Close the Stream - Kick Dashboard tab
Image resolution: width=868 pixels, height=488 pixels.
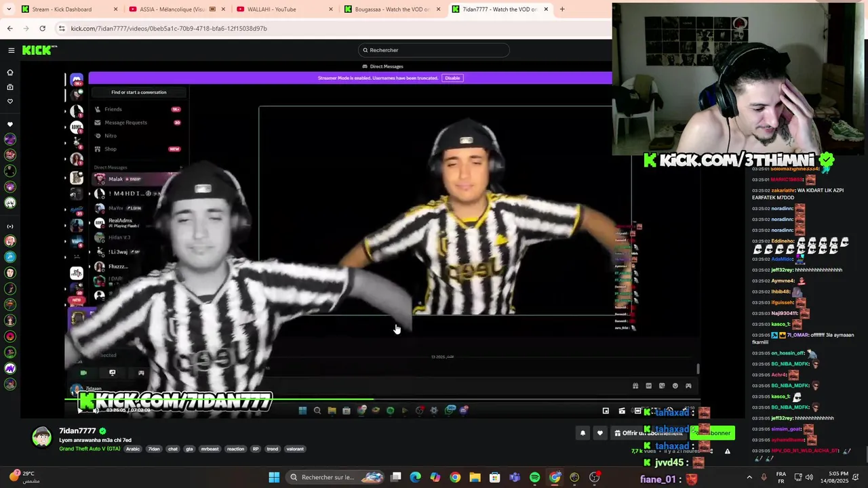[x=115, y=9]
